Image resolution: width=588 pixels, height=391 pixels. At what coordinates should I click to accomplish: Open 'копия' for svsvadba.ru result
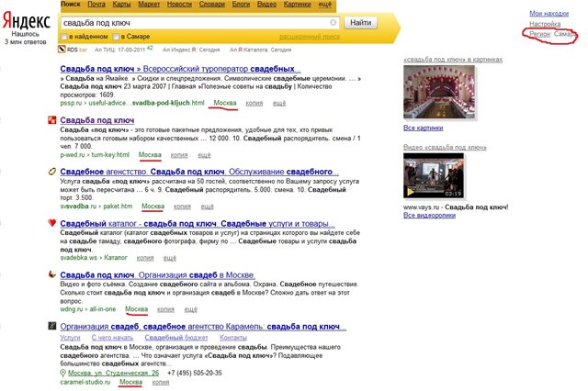pyautogui.click(x=182, y=207)
